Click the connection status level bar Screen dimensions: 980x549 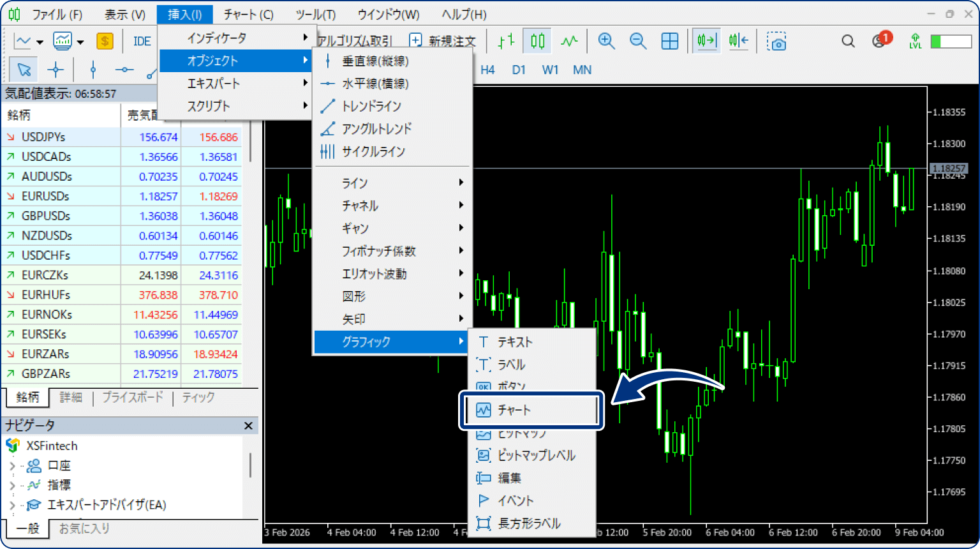point(951,41)
